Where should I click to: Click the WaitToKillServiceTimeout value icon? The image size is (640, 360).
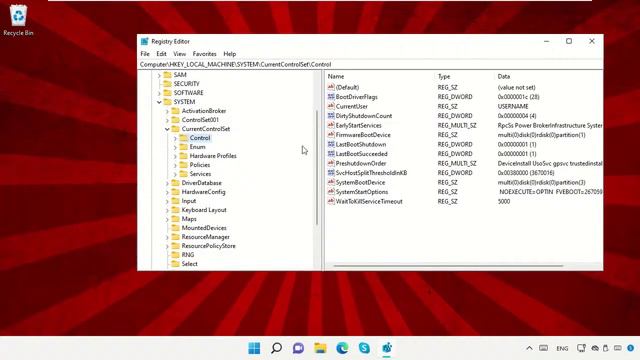[x=331, y=202]
